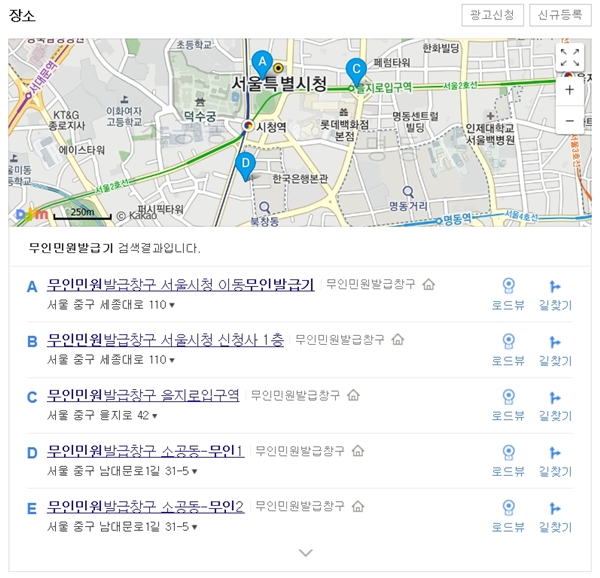Expand more results with bottom chevron
The width and height of the screenshot is (600, 578).
[x=306, y=552]
